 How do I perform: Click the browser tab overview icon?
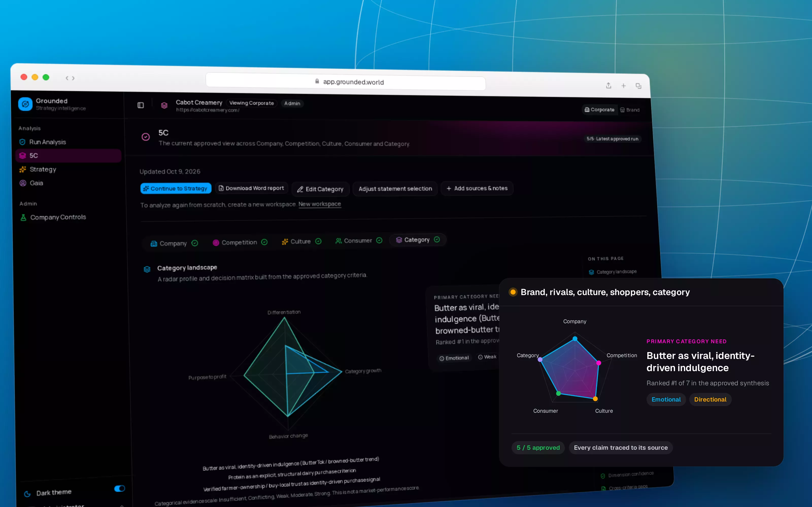(638, 86)
